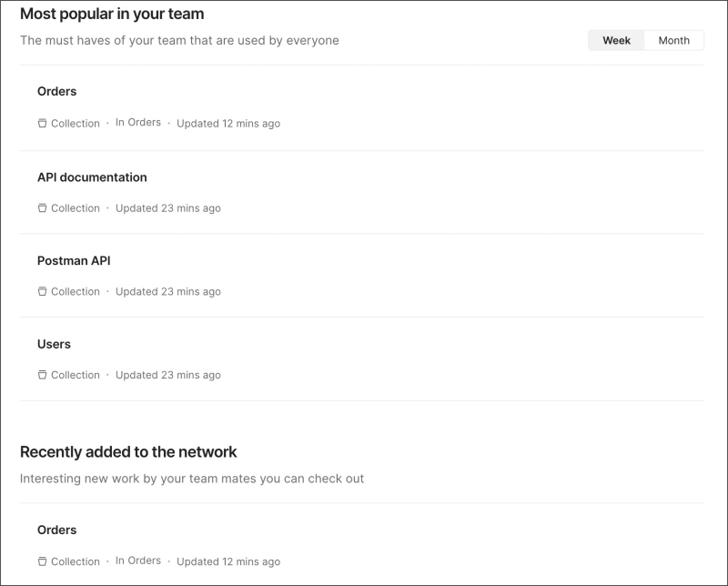The height and width of the screenshot is (586, 728).
Task: Open the Users collection
Action: coord(52,344)
